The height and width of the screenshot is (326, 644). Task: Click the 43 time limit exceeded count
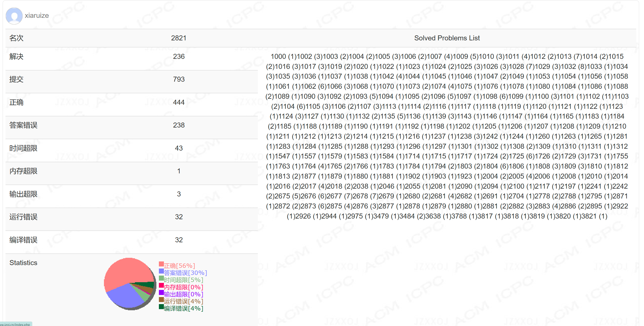click(178, 148)
